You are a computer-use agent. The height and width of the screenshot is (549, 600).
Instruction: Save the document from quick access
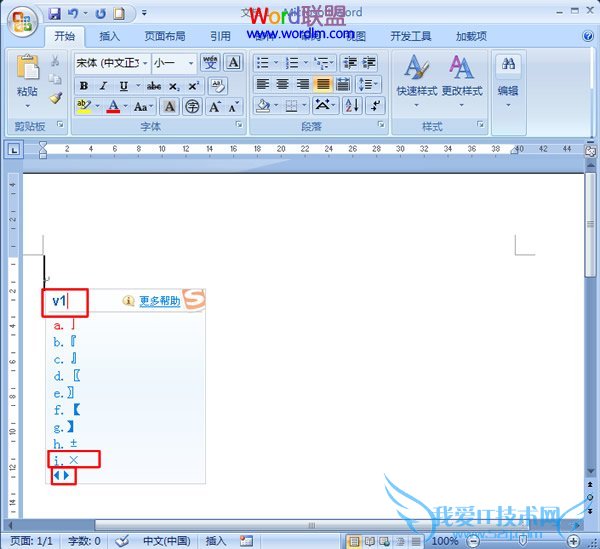[54, 14]
